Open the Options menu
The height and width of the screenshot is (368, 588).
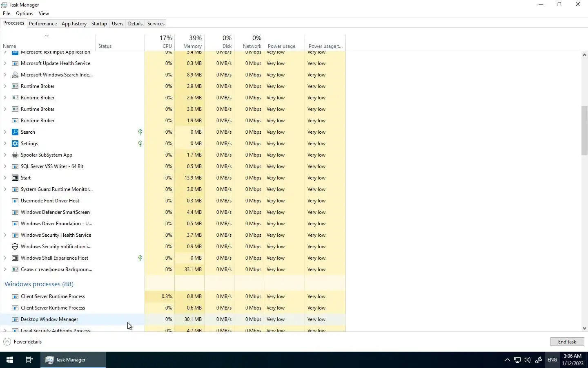pyautogui.click(x=24, y=13)
